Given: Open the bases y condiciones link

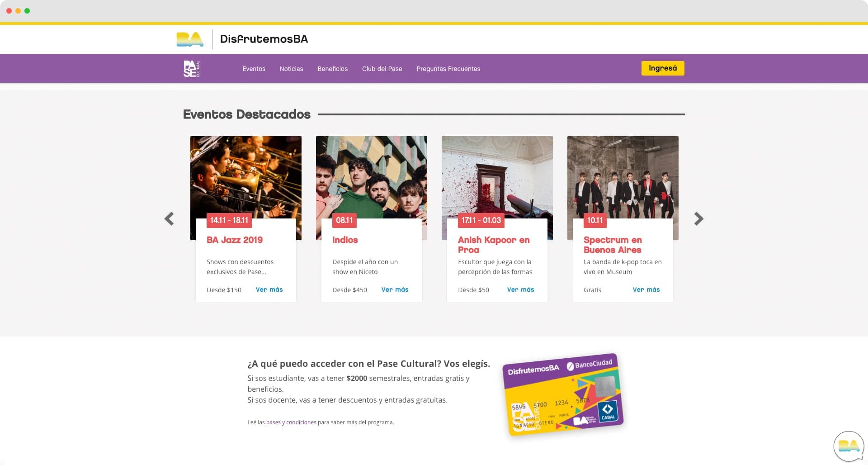Looking at the screenshot, I should coord(291,422).
